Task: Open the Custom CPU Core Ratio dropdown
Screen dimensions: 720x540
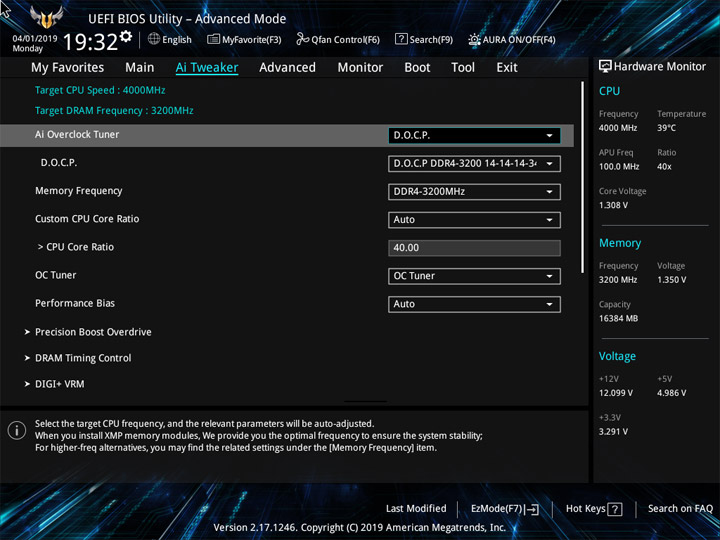Action: click(x=474, y=220)
